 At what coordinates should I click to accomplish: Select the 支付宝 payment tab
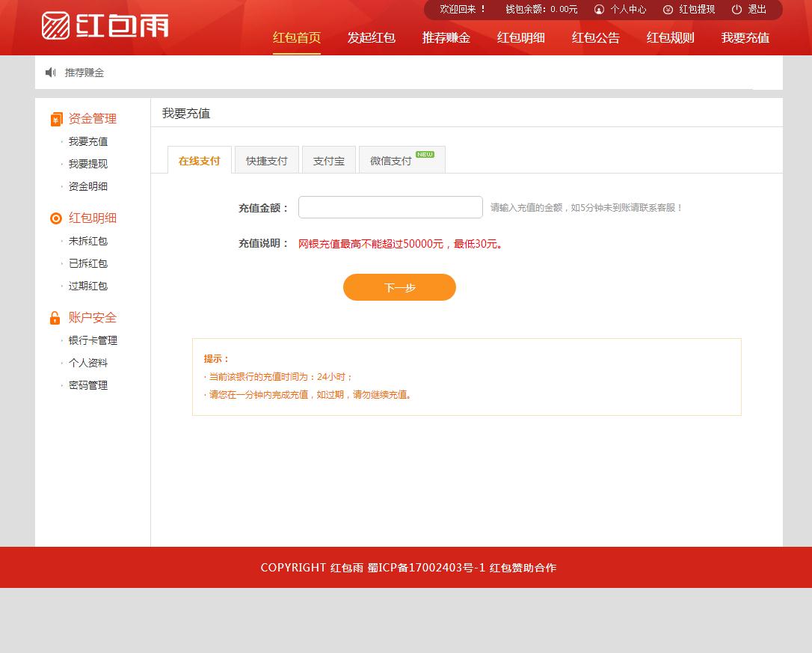pos(329,161)
